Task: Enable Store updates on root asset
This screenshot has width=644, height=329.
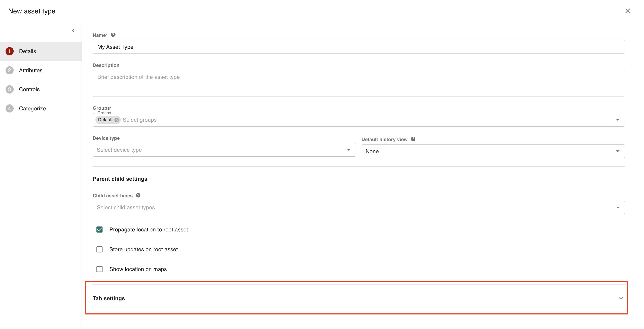Action: pyautogui.click(x=99, y=249)
